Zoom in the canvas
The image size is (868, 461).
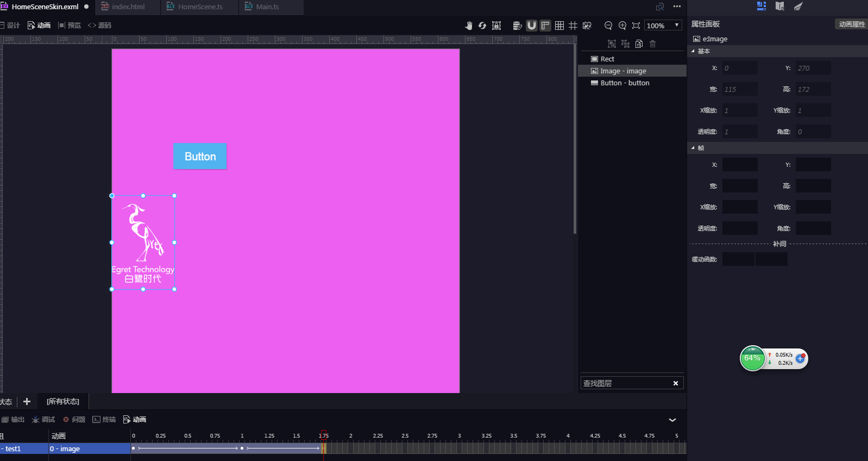[622, 26]
